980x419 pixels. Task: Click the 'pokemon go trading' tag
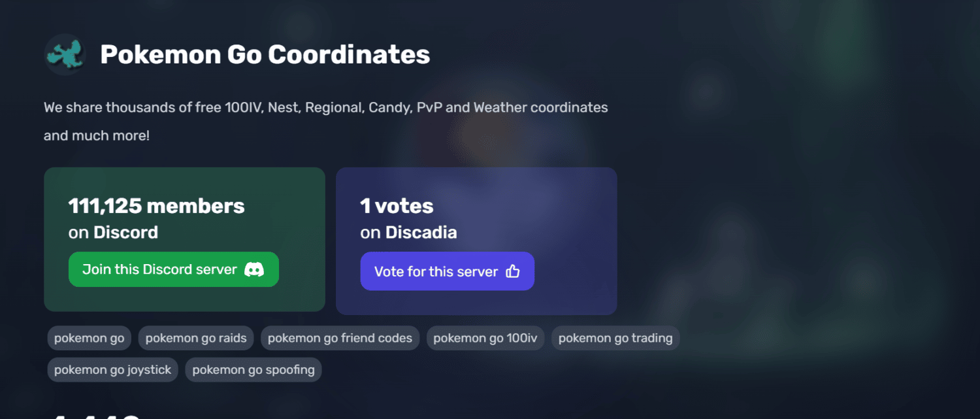point(615,338)
